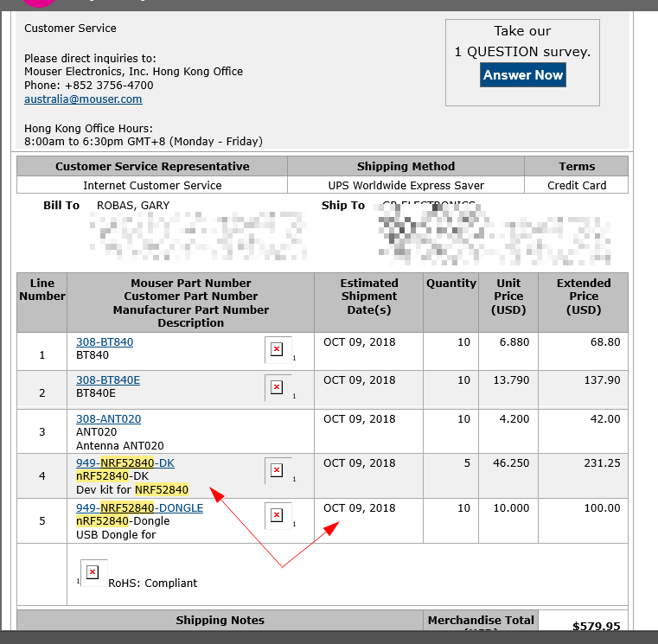Select unit price 46.250
Viewport: 658px width, 644px height.
(x=511, y=463)
